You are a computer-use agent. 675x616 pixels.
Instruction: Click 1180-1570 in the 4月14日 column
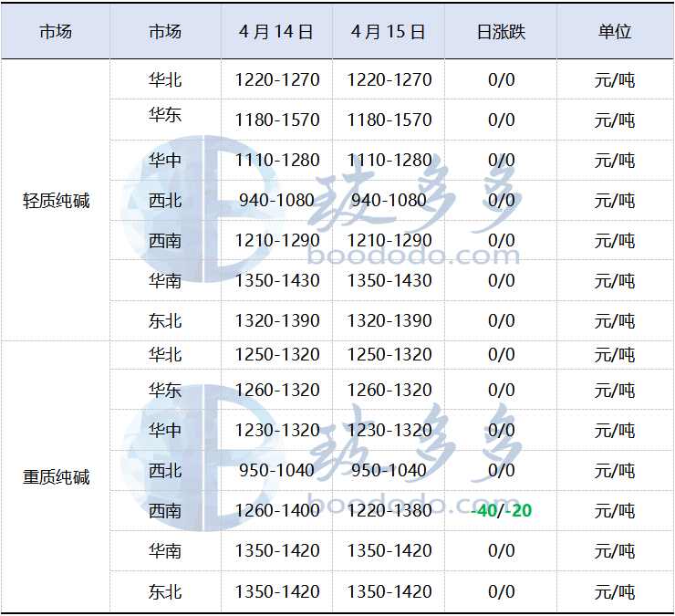pos(276,120)
